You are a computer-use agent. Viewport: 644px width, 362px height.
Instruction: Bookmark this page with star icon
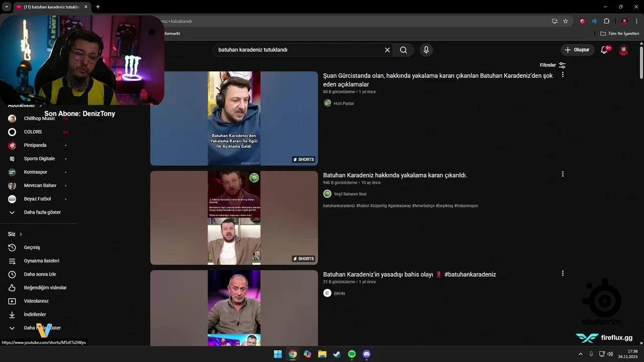566,21
